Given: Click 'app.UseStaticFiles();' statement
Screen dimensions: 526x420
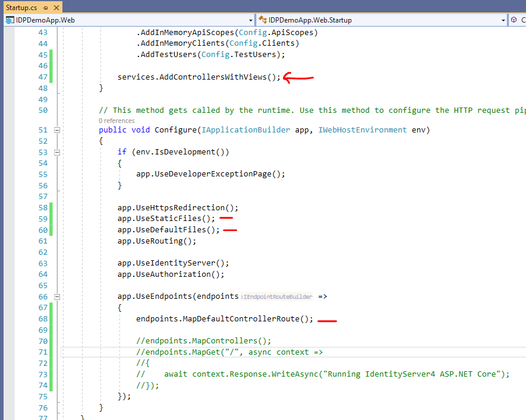Looking at the screenshot, I should tap(166, 219).
